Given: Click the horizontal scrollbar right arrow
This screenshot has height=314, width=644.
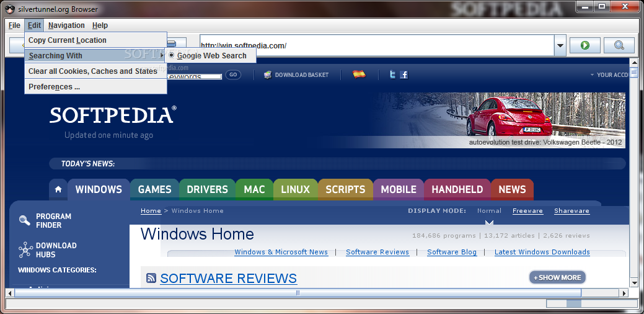Looking at the screenshot, I should (624, 293).
